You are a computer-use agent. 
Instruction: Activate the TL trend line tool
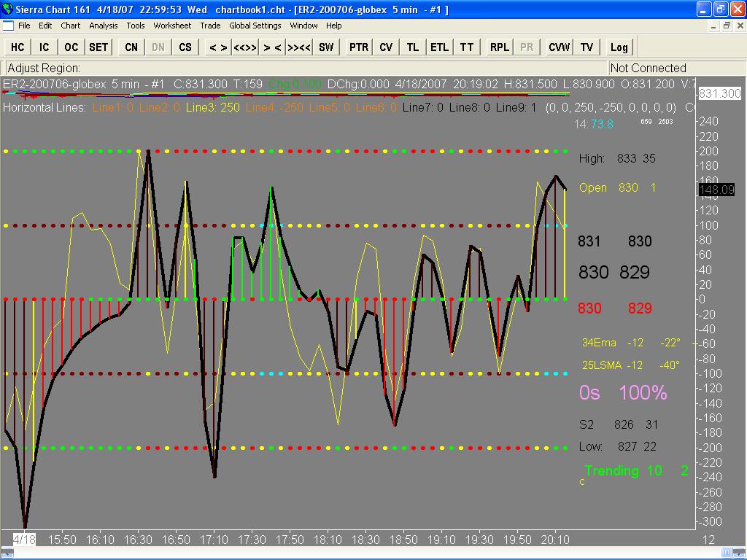coord(413,47)
